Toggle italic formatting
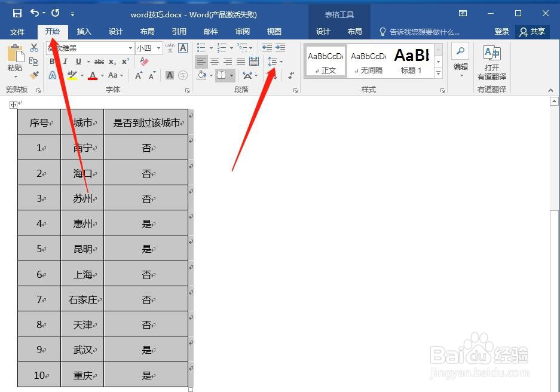 click(65, 60)
